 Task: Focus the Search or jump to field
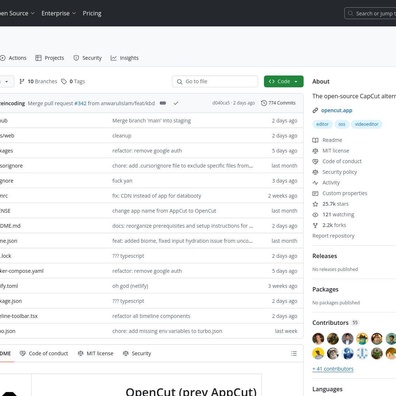coord(370,13)
